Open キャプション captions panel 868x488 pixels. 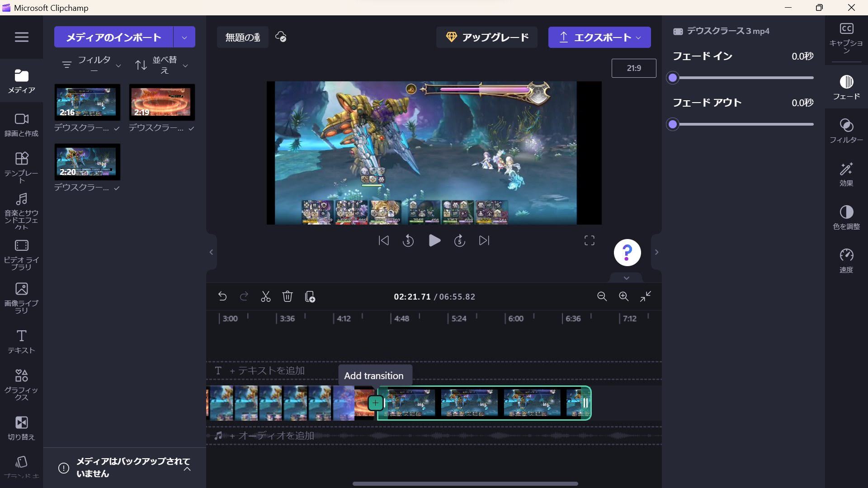point(846,38)
